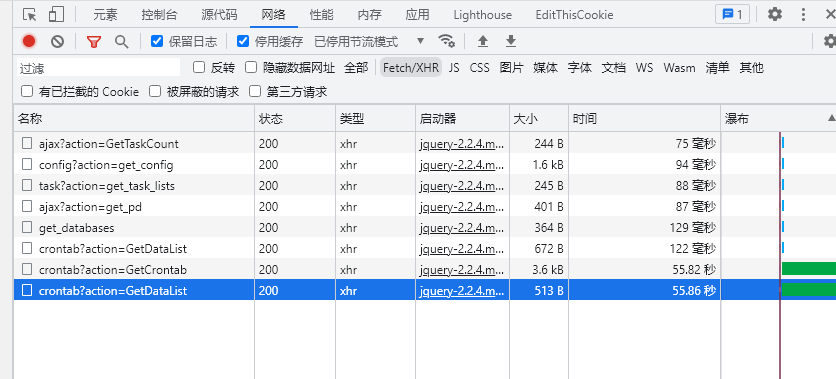
Task: Open network conditions wifi-gear icon
Action: (446, 41)
